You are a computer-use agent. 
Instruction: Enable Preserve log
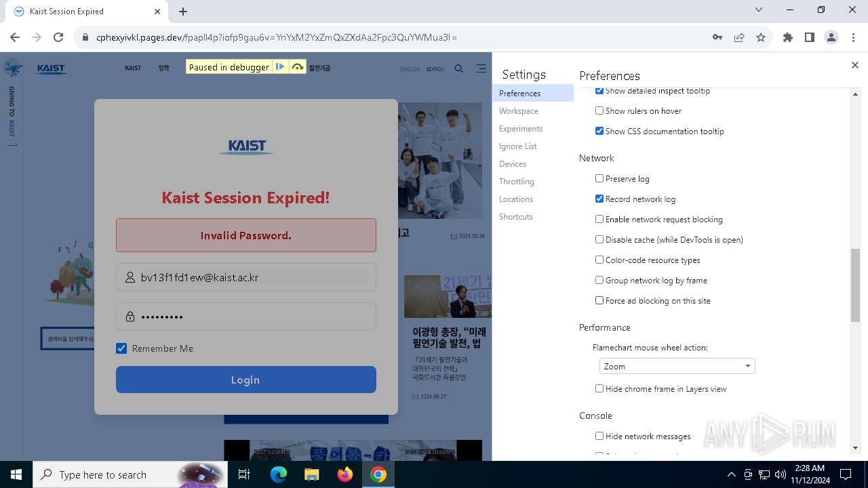pyautogui.click(x=599, y=178)
